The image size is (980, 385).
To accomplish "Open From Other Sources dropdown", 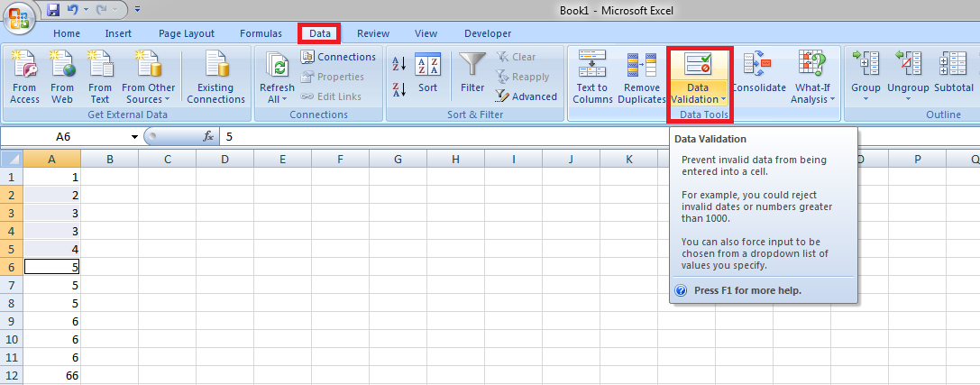I will pos(148,78).
